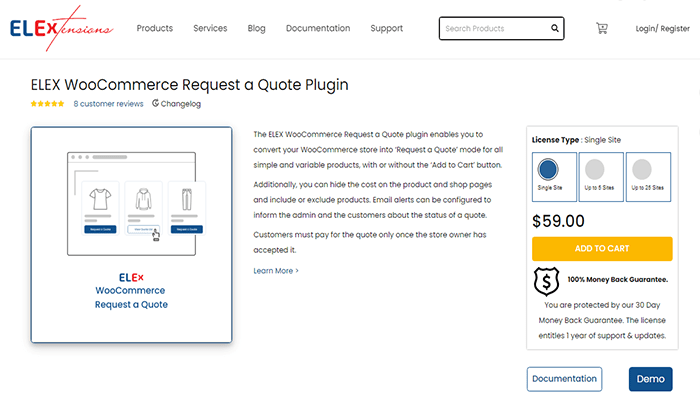Open the Products menu
This screenshot has width=700, height=400.
point(155,29)
